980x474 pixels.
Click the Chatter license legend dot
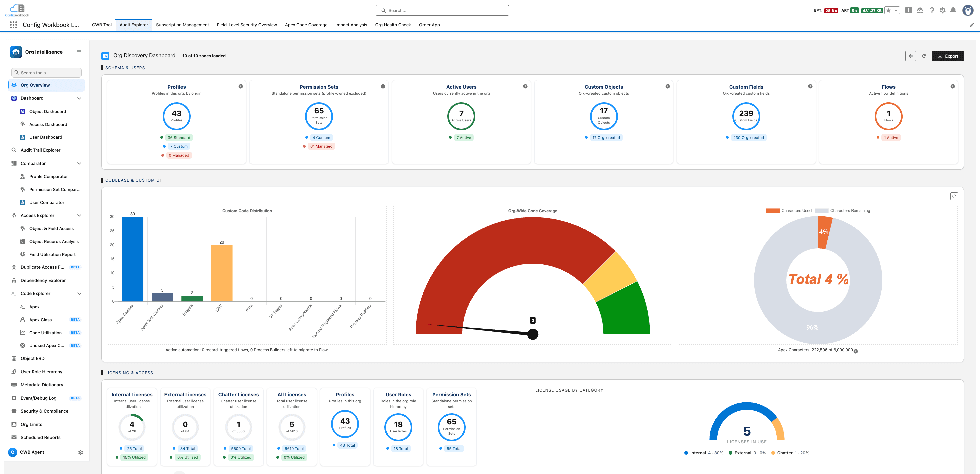coord(773,453)
